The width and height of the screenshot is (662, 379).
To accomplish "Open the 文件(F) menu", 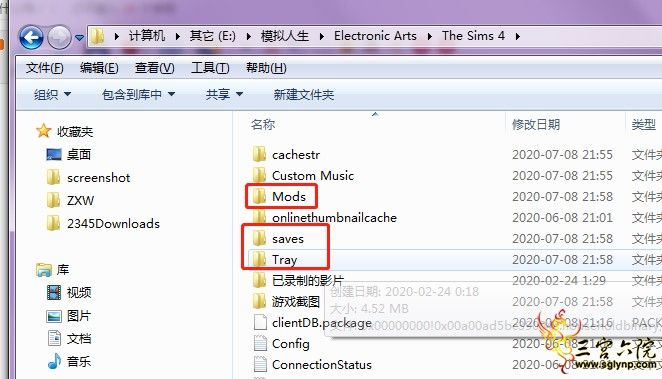I will tap(44, 68).
